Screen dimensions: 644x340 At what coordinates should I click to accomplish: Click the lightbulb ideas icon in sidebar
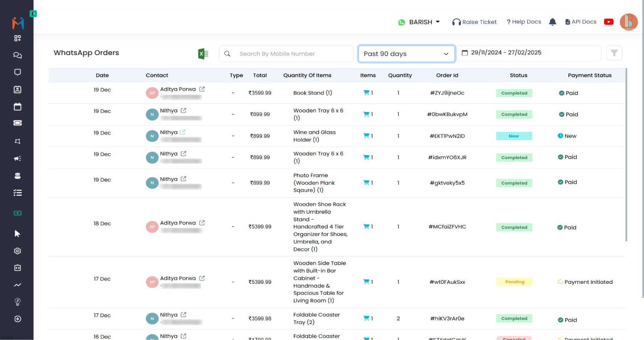[x=17, y=302]
